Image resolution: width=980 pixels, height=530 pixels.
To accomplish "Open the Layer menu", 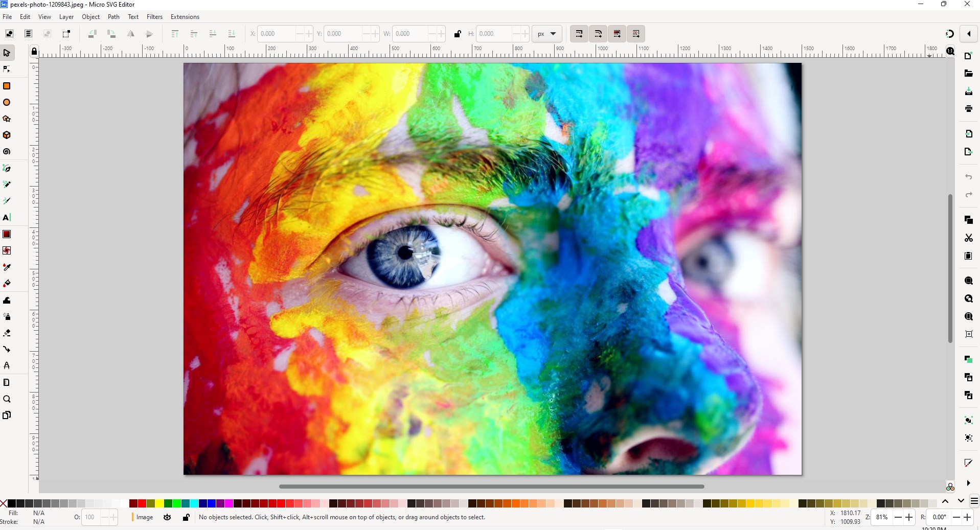I will pyautogui.click(x=66, y=17).
